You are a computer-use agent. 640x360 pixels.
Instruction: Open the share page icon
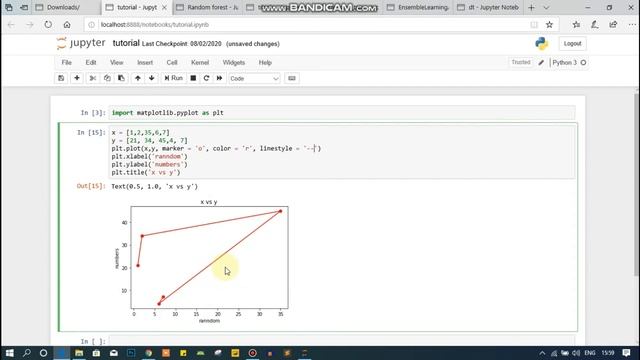[x=613, y=24]
